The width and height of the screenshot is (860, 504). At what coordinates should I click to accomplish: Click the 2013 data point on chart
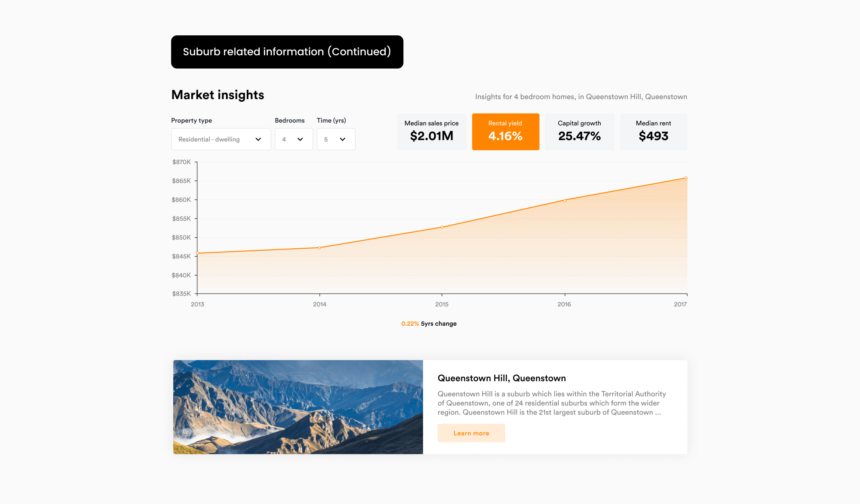197,253
